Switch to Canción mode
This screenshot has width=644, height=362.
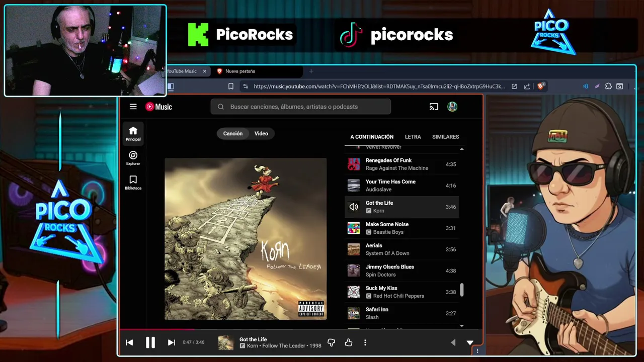point(233,133)
